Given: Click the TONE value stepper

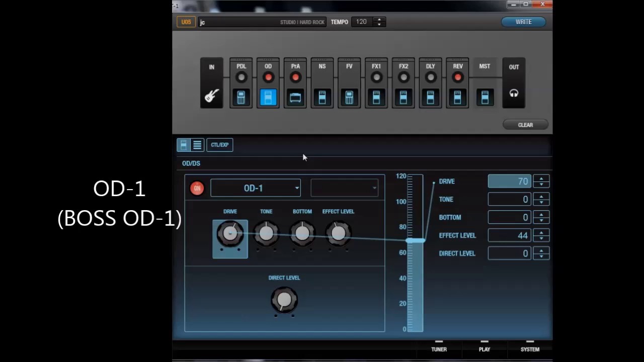Looking at the screenshot, I should click(541, 200).
